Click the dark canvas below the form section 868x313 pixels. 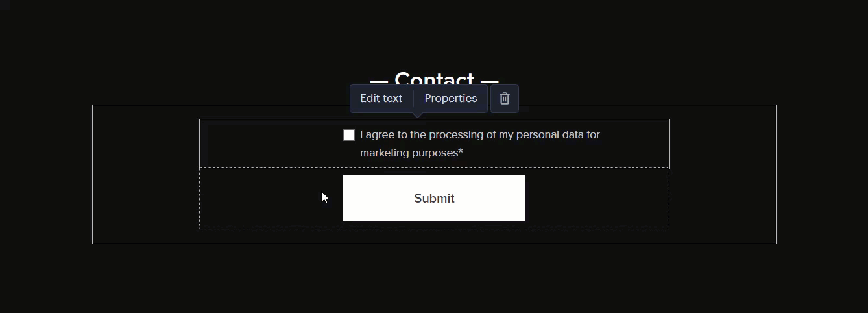434,279
